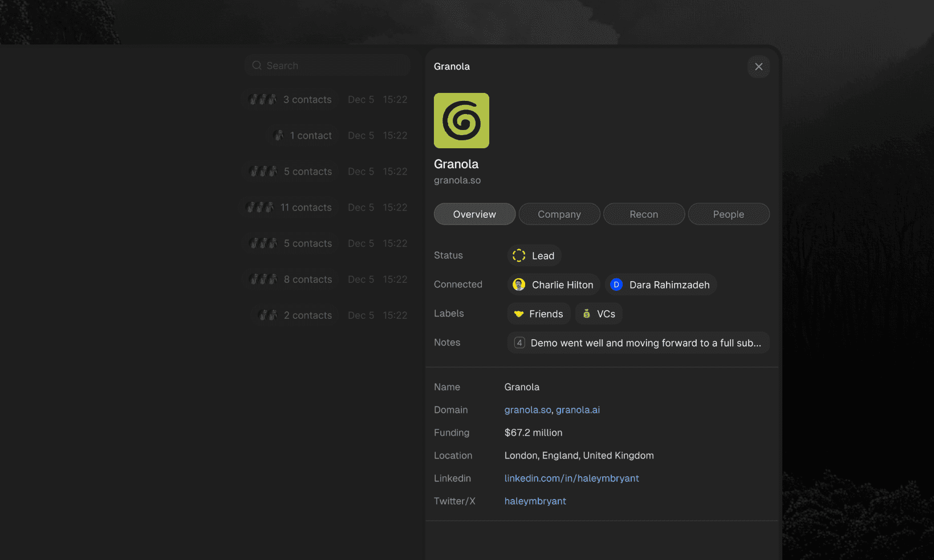Click the money bag VCs icon
The width and height of the screenshot is (934, 560).
pos(586,314)
